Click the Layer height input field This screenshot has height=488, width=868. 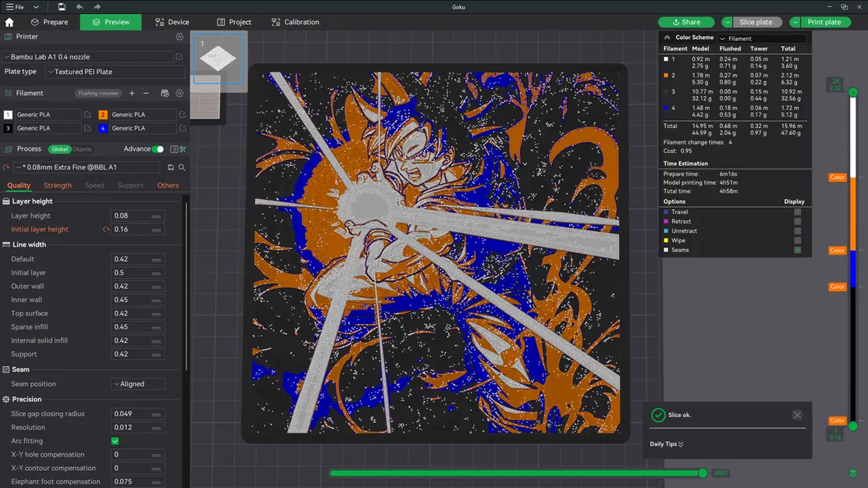[137, 216]
